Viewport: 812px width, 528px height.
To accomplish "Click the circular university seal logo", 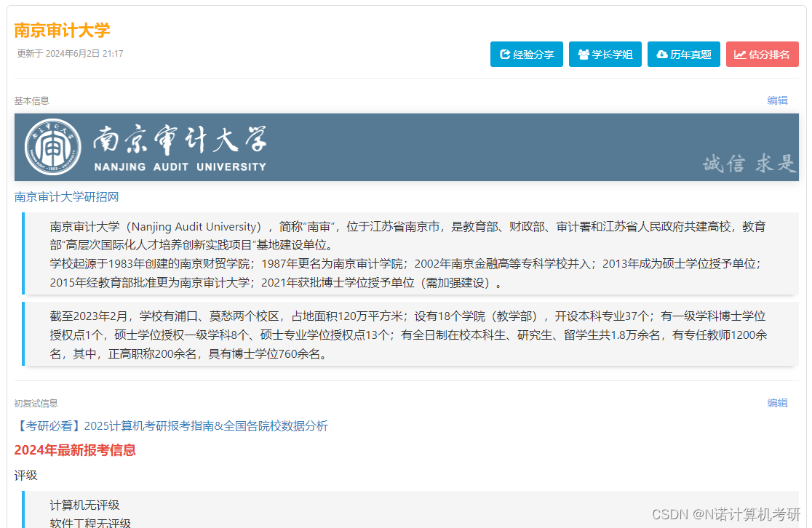I will [x=53, y=147].
